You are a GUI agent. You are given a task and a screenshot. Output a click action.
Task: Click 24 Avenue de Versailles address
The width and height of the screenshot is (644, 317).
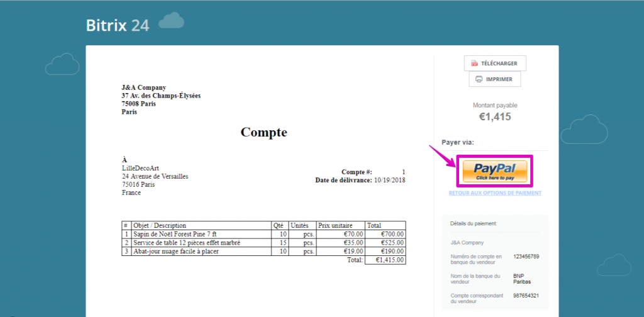click(x=155, y=177)
